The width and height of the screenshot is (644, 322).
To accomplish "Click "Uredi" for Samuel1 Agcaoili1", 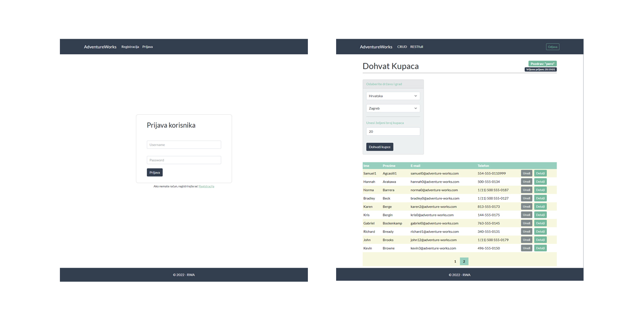I will pyautogui.click(x=526, y=173).
